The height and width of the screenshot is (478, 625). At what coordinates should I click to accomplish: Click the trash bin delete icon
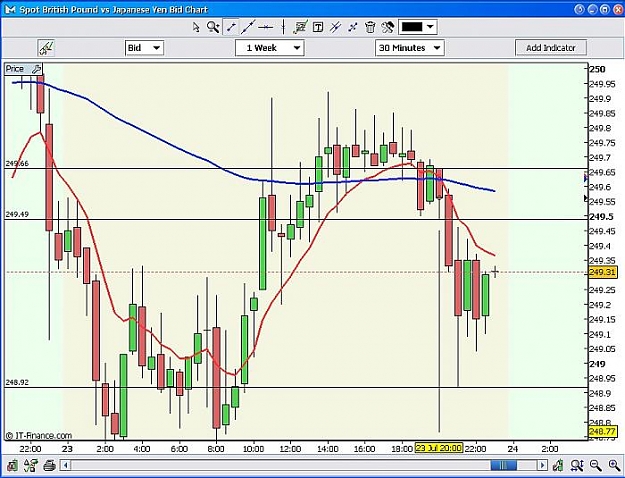point(370,27)
